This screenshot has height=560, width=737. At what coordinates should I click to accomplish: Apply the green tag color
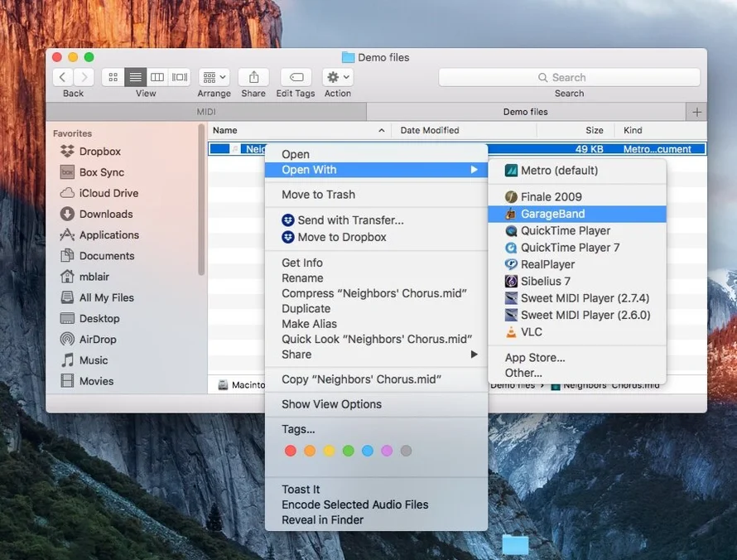(349, 451)
